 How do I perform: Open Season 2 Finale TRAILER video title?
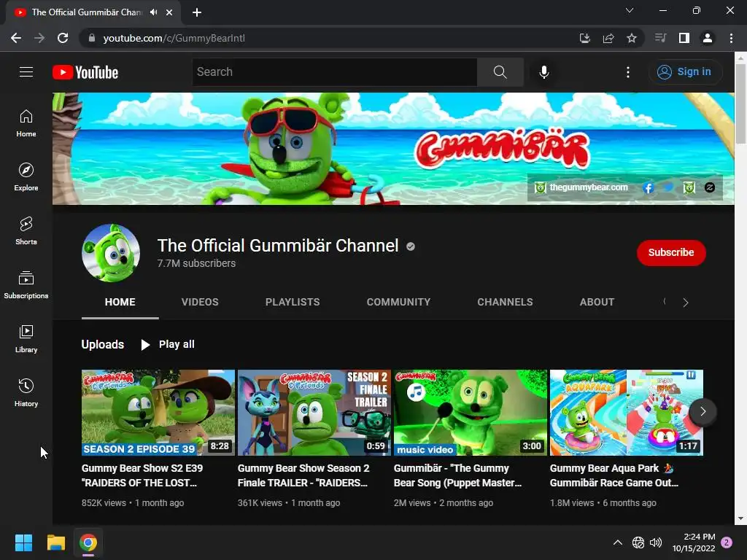[303, 475]
